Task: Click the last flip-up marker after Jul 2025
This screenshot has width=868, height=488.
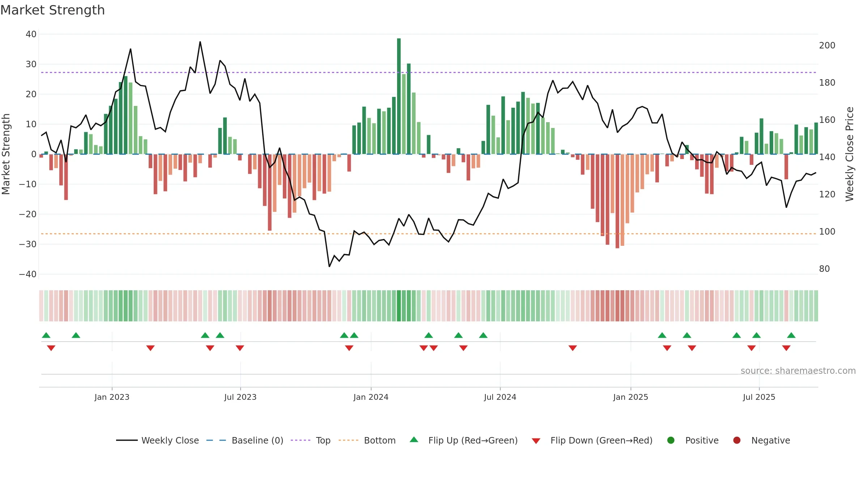Action: tap(791, 335)
